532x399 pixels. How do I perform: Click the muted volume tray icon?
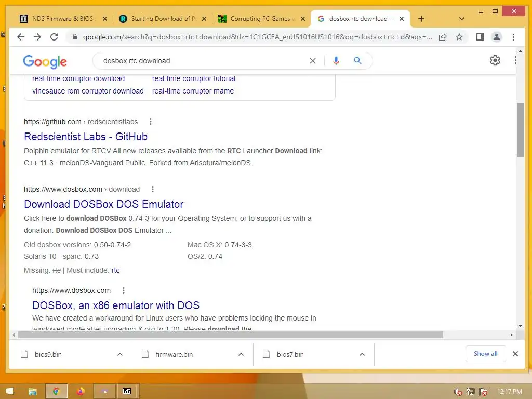(458, 392)
